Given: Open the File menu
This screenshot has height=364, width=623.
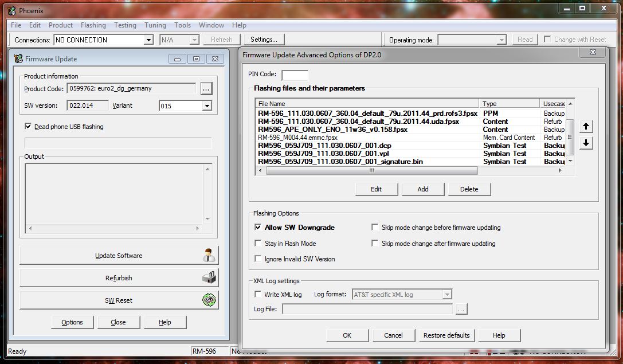Looking at the screenshot, I should click(x=16, y=25).
